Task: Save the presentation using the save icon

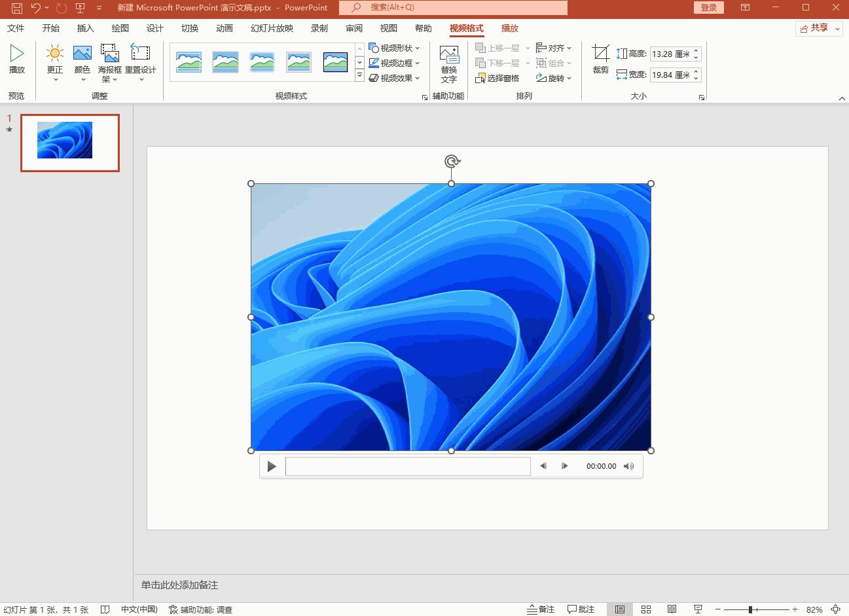Action: 17,8
